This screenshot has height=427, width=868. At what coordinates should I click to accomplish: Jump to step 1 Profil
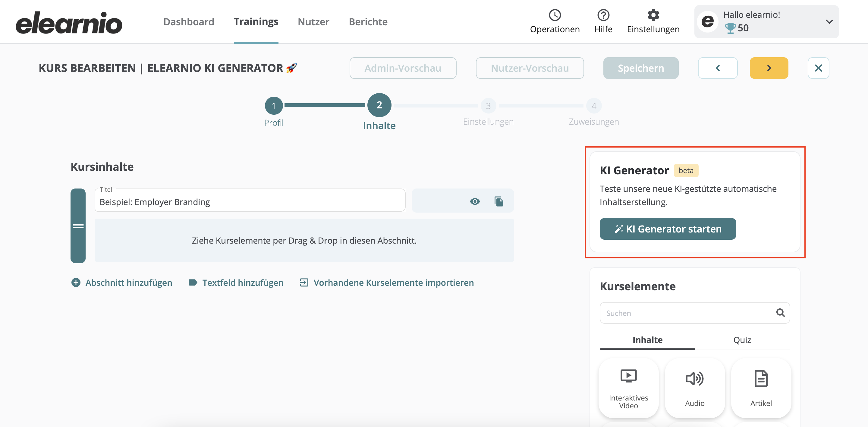tap(274, 106)
